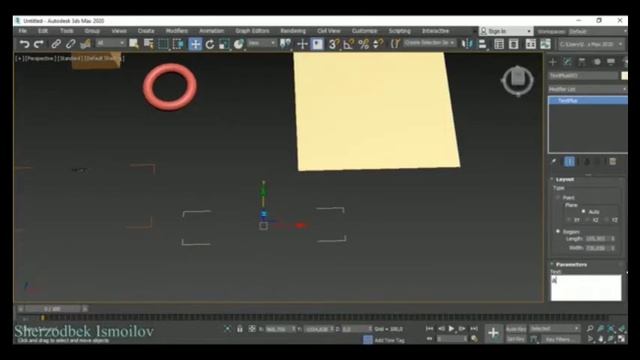Screen dimensions: 640x360
Task: Click the Length value field
Action: click(x=598, y=239)
